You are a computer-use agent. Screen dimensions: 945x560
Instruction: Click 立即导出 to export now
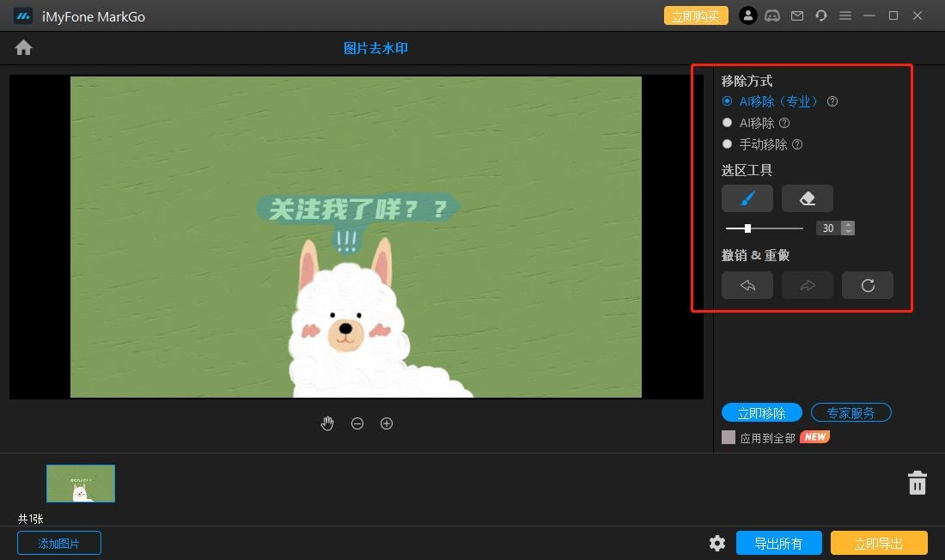click(879, 543)
